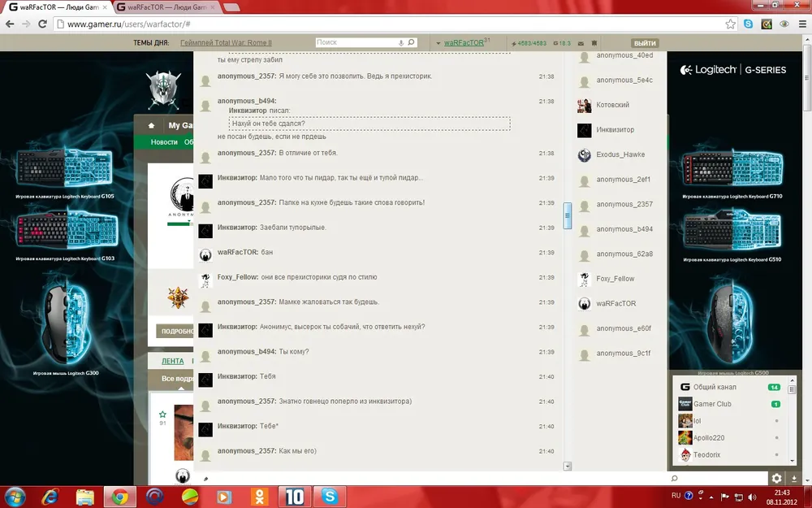The height and width of the screenshot is (508, 812).
Task: Click the chat scrollbar thumb
Action: (x=568, y=215)
